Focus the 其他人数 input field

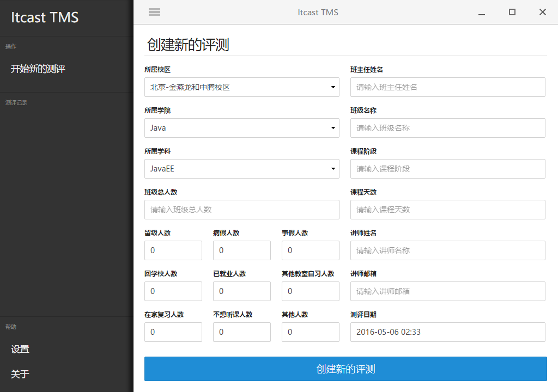coord(310,332)
